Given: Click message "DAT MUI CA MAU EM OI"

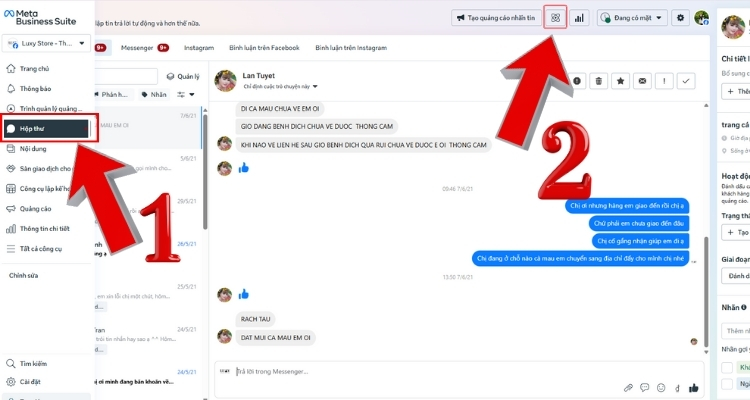Looking at the screenshot, I should (276, 338).
